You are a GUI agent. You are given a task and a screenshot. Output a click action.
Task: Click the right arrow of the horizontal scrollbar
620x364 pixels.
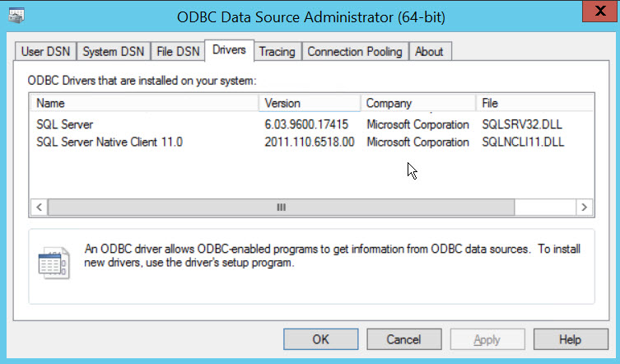click(584, 208)
